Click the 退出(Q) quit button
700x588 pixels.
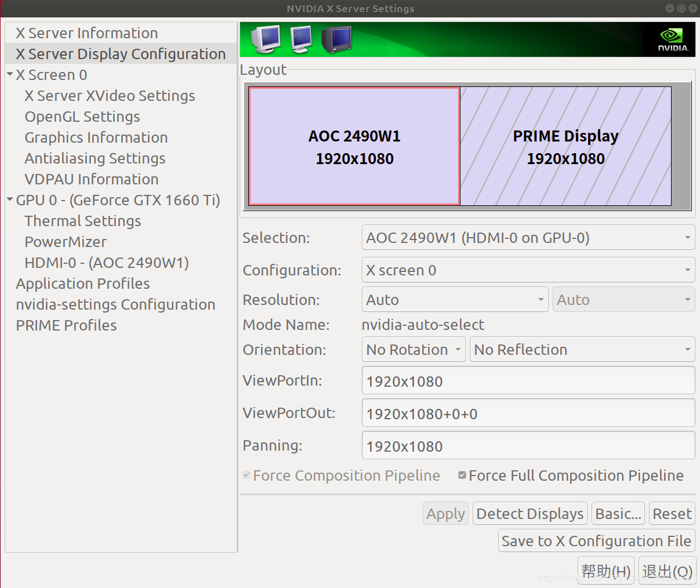point(668,572)
